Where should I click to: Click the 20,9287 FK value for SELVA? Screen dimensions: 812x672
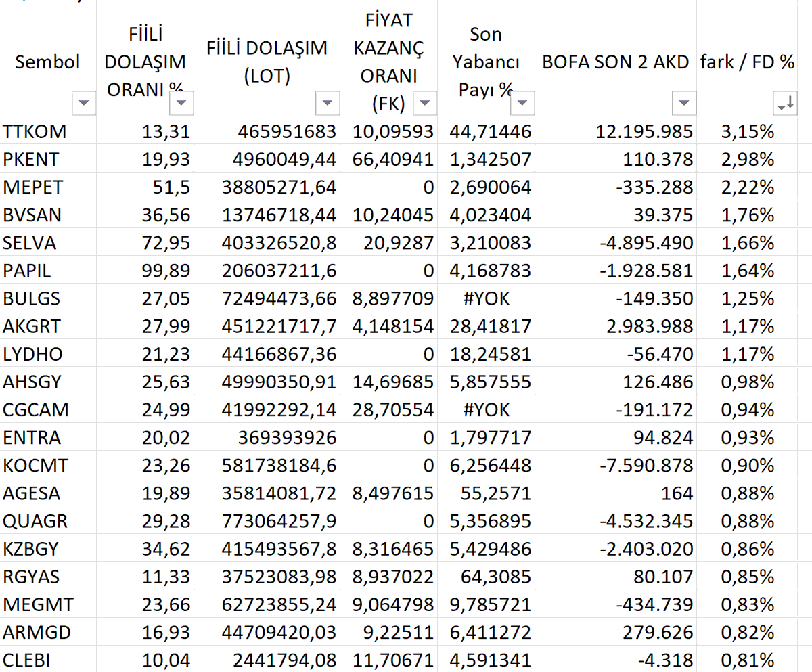point(399,242)
